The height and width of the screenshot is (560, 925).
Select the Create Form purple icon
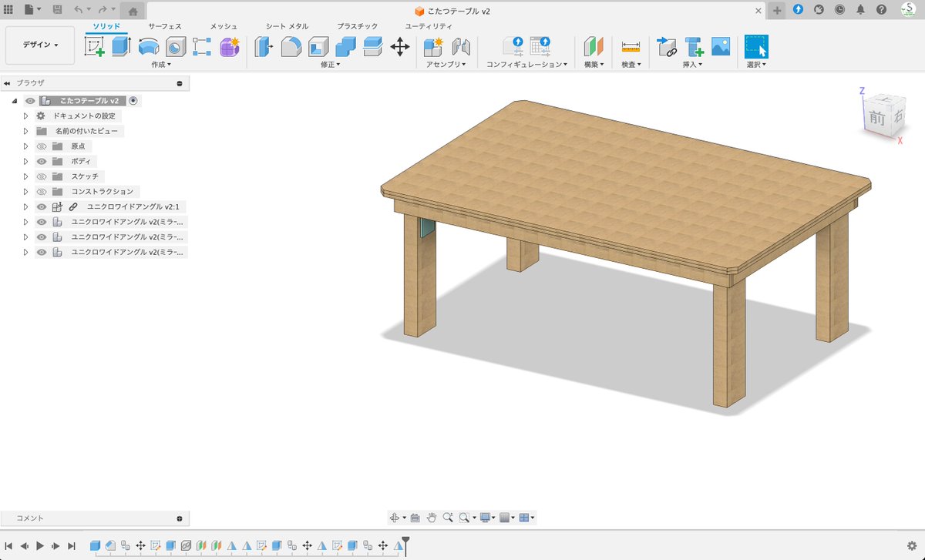point(230,47)
